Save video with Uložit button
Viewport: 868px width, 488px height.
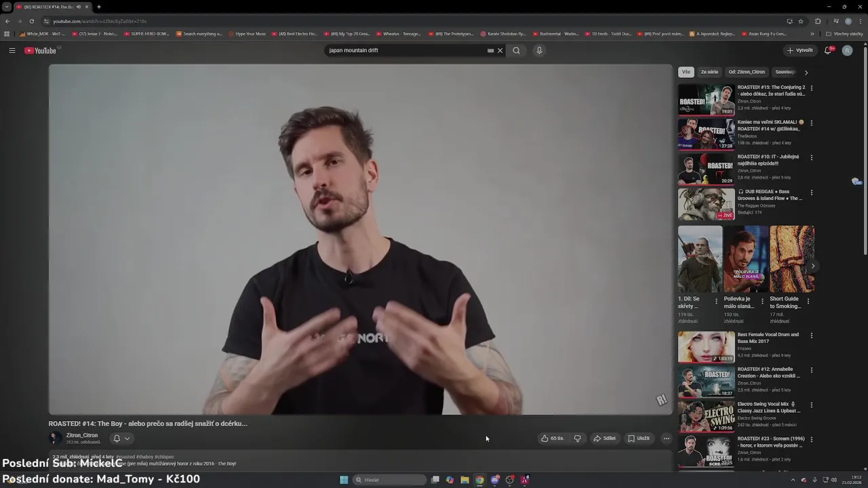639,439
